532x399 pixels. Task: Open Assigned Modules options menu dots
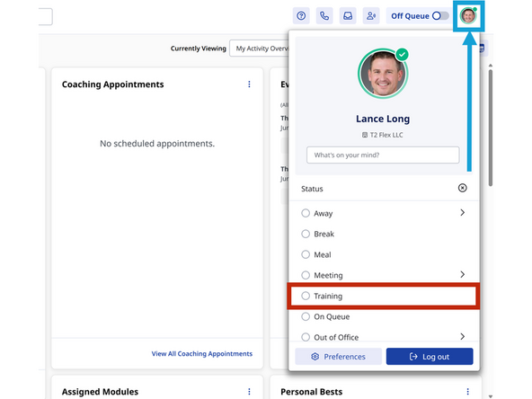249,392
